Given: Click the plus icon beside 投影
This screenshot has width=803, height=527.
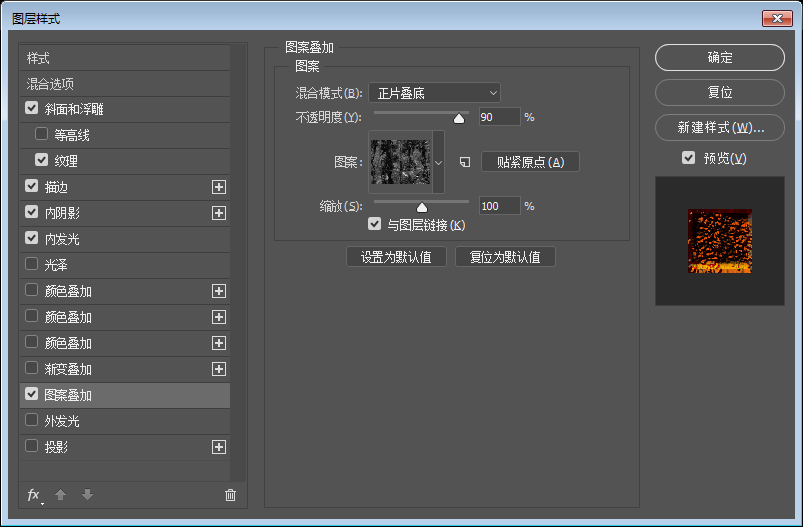Looking at the screenshot, I should pyautogui.click(x=219, y=447).
